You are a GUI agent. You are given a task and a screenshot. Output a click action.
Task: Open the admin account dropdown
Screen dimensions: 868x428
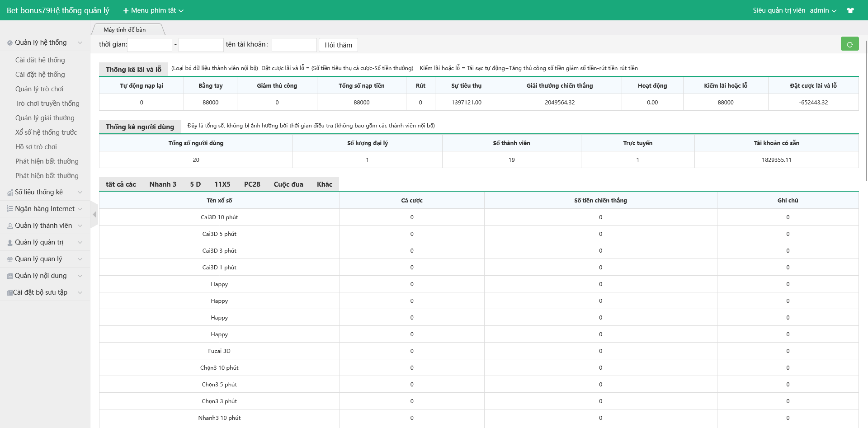coord(823,10)
